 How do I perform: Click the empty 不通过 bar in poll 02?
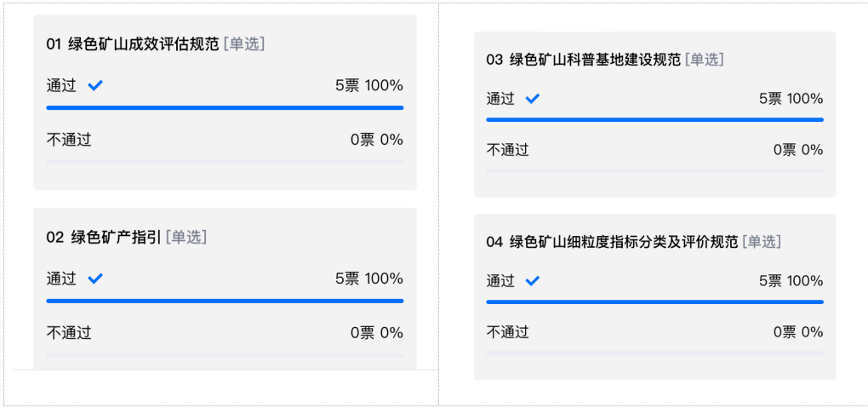coord(225,355)
